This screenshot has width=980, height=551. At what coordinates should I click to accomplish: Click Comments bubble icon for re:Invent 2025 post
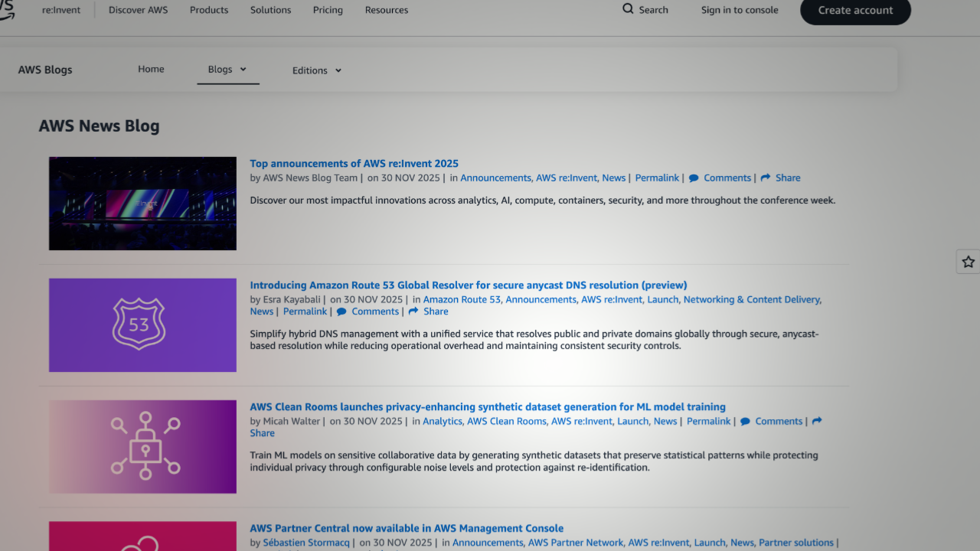click(694, 178)
